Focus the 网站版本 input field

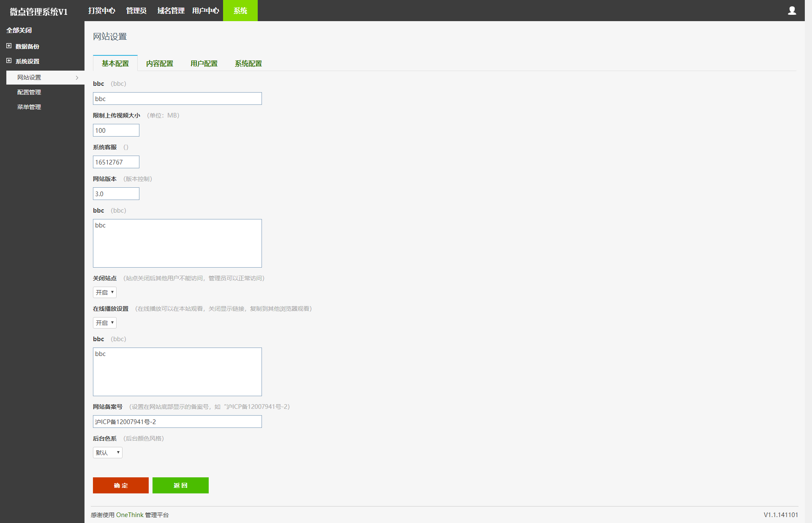click(x=116, y=194)
